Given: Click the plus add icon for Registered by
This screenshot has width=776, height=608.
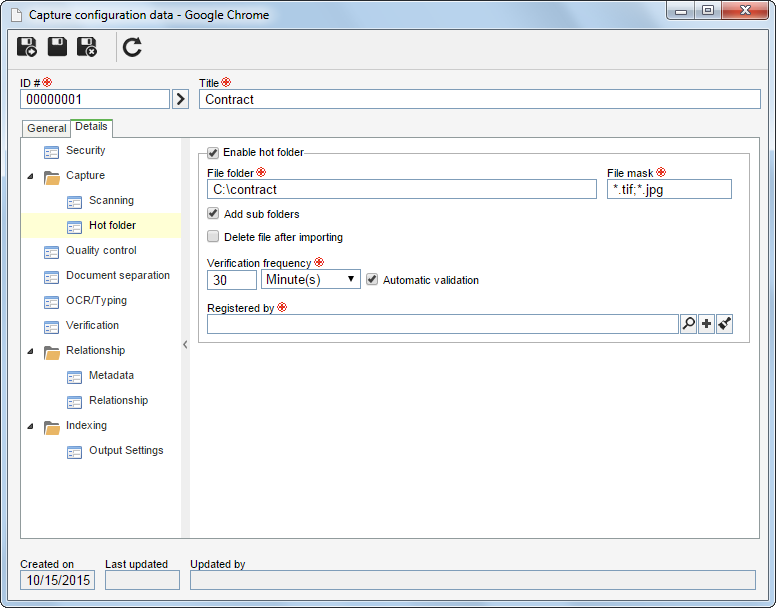Looking at the screenshot, I should tap(707, 324).
